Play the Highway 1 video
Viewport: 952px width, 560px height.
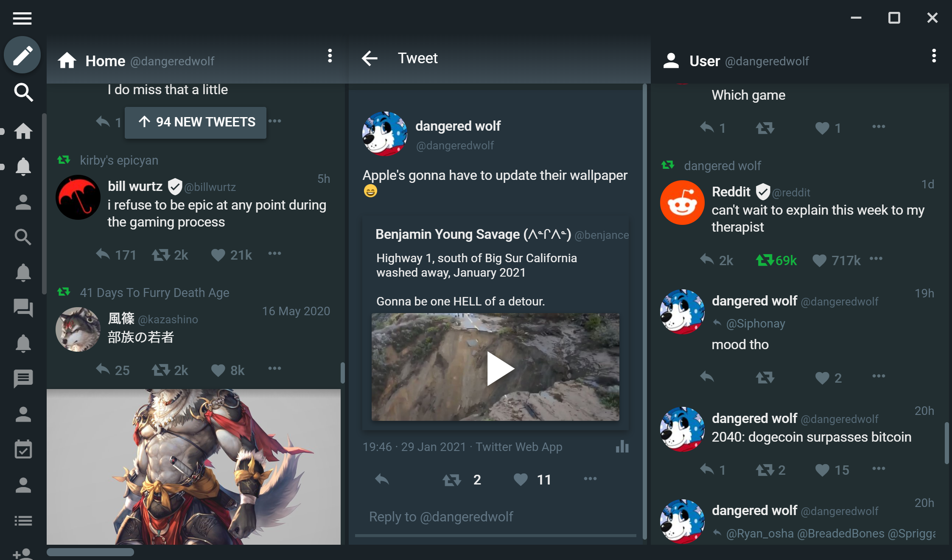point(499,368)
